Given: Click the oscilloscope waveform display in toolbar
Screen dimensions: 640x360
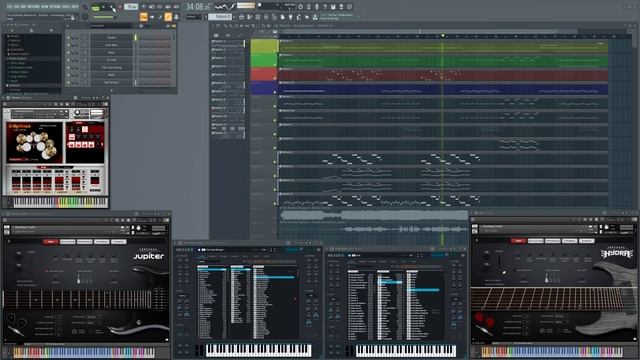Looking at the screenshot, I should [225, 7].
